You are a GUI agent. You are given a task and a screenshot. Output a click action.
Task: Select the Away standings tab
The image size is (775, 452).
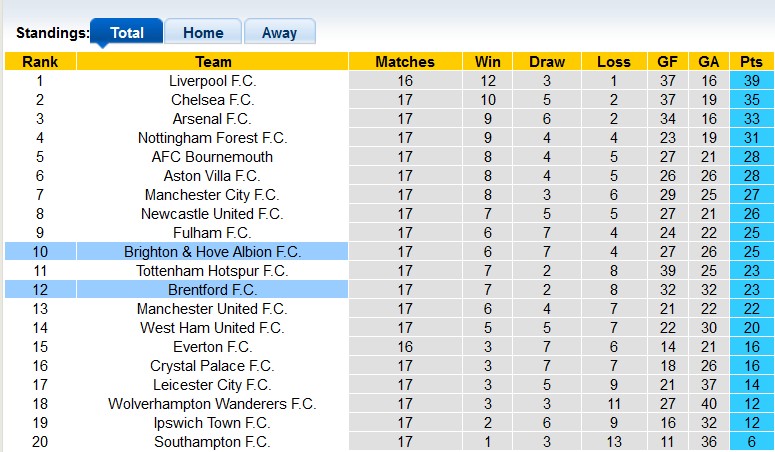(279, 32)
